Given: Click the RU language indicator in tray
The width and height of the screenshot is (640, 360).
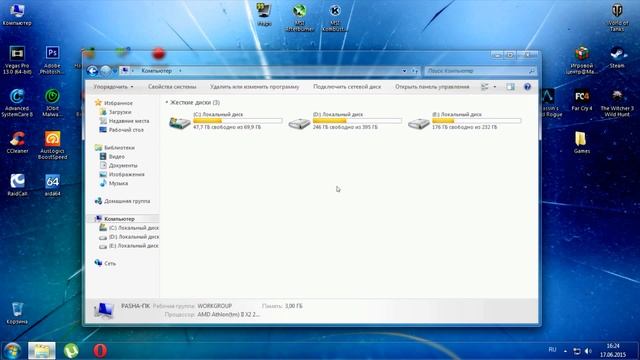Looking at the screenshot, I should point(552,350).
